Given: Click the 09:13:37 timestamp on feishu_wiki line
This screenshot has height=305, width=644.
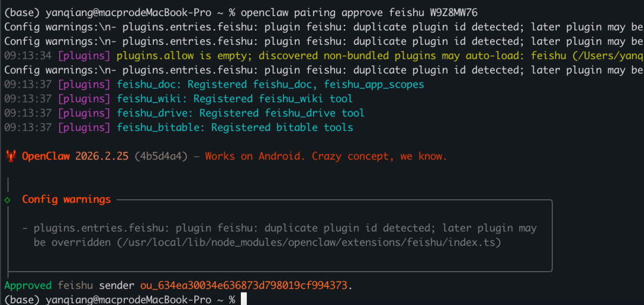Looking at the screenshot, I should [28, 99].
